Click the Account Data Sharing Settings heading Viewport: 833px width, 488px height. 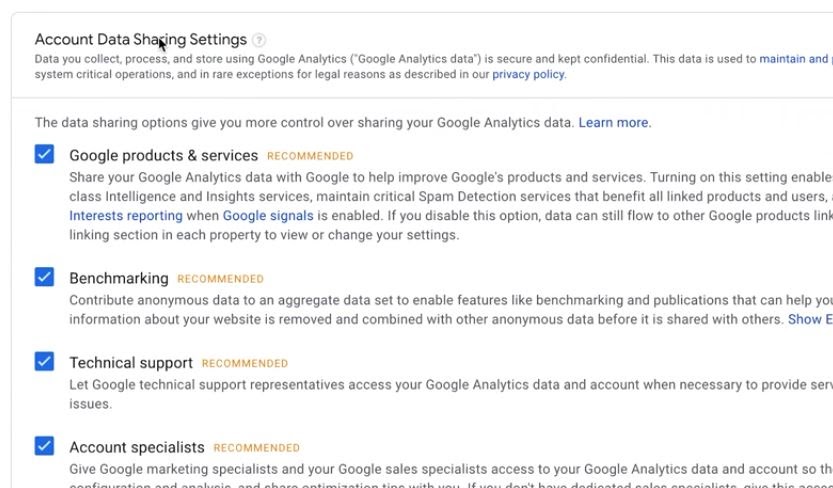pyautogui.click(x=140, y=40)
